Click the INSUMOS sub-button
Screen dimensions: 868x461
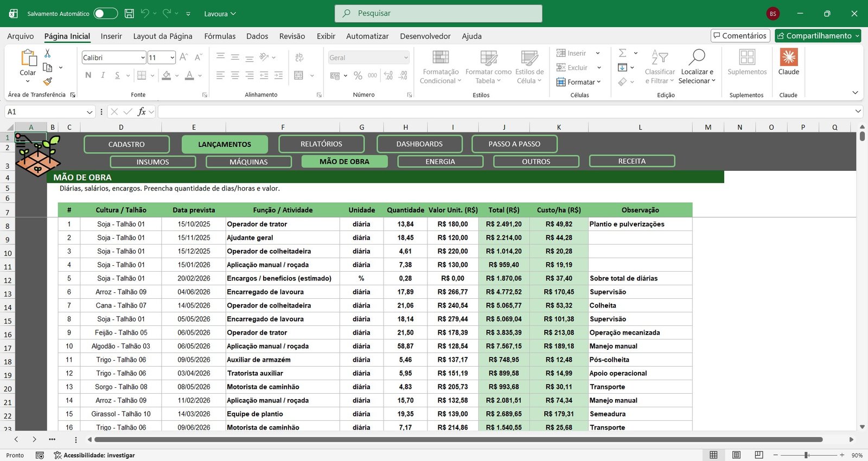[x=152, y=162]
